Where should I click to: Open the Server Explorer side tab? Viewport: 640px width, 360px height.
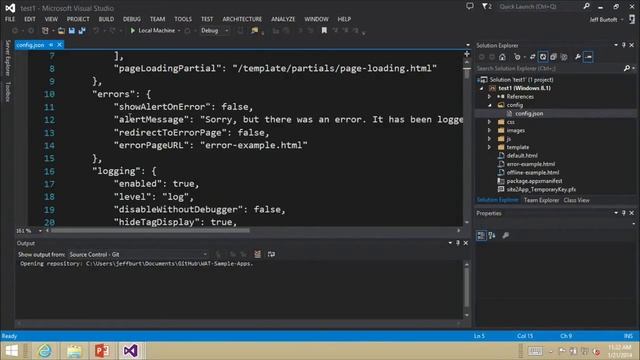click(8, 58)
